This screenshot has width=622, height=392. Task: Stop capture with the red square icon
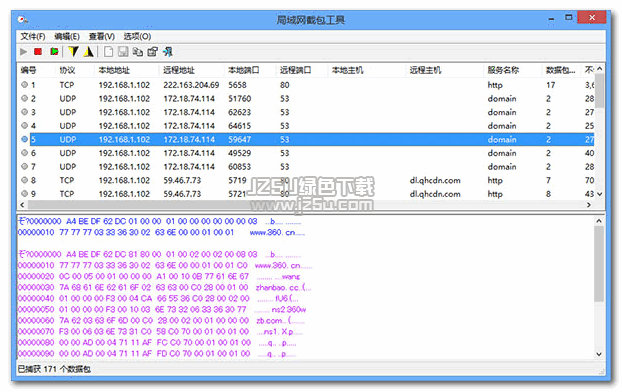(38, 52)
